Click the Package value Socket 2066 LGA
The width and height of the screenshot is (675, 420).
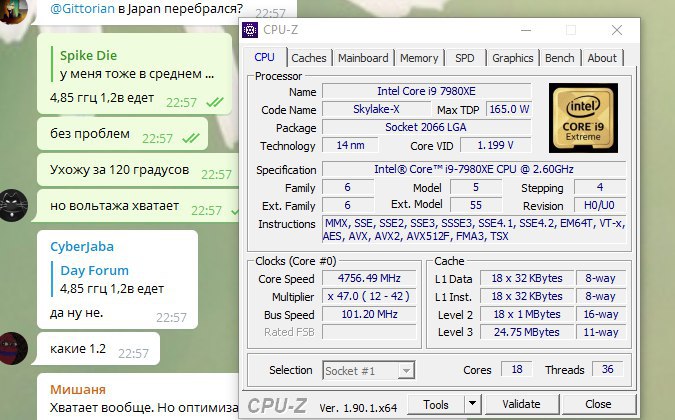point(427,127)
